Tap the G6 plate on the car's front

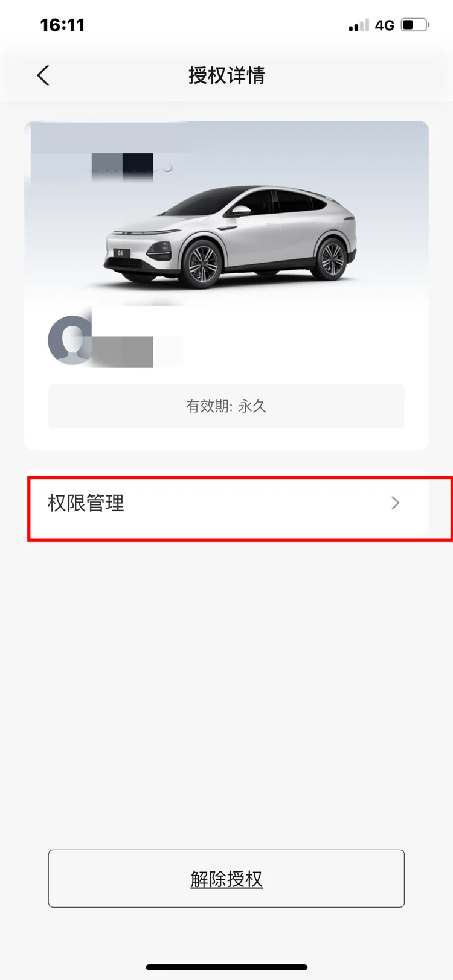[121, 253]
